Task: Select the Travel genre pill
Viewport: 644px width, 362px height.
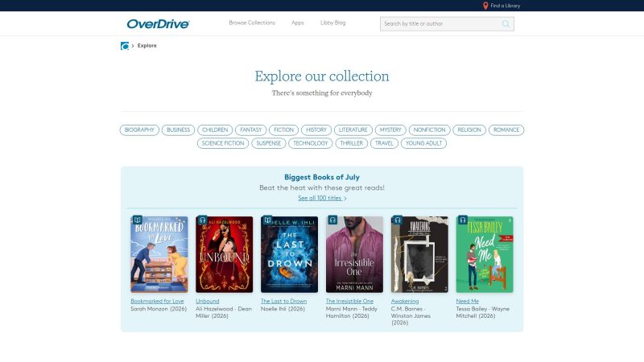Action: [384, 143]
